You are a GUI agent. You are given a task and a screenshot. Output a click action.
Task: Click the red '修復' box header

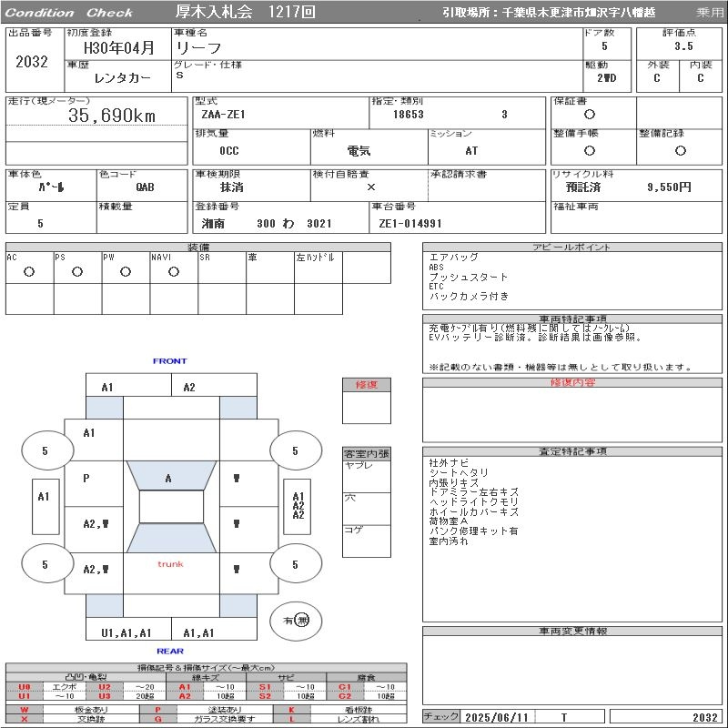(367, 384)
